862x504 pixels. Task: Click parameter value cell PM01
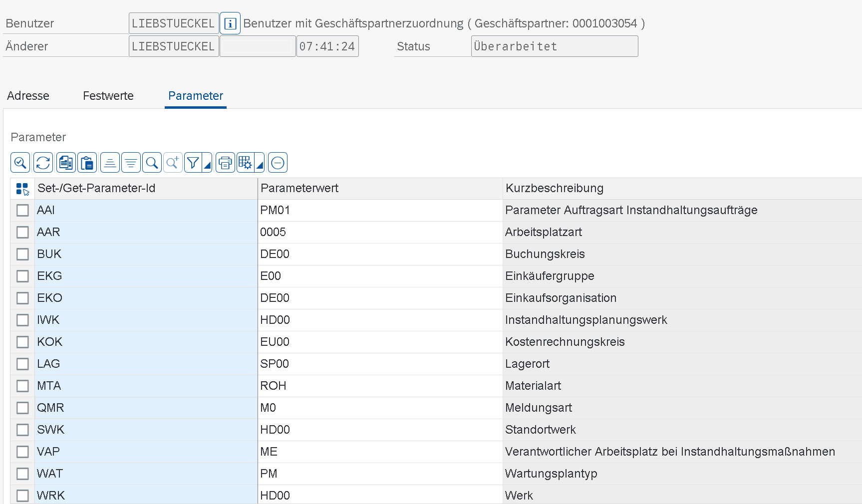pos(380,211)
